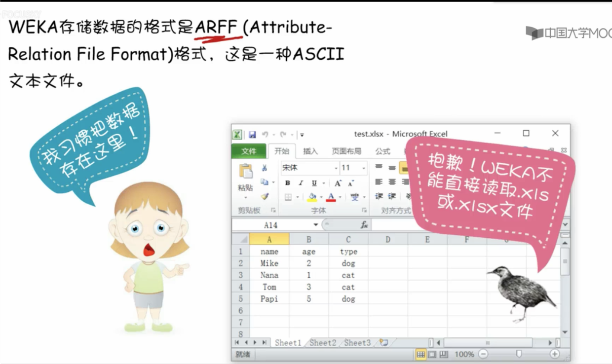
Task: Click the 粘贴 (Paste) clipboard icon
Action: (x=245, y=171)
